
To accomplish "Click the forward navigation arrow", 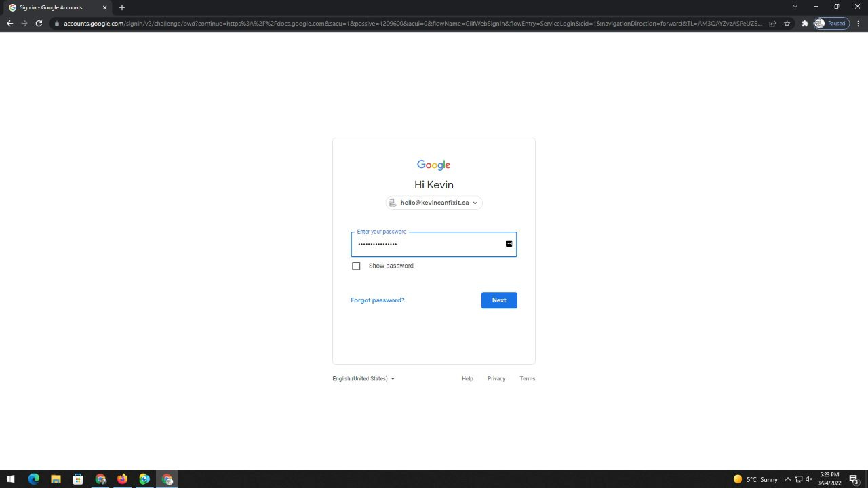I will [x=24, y=23].
